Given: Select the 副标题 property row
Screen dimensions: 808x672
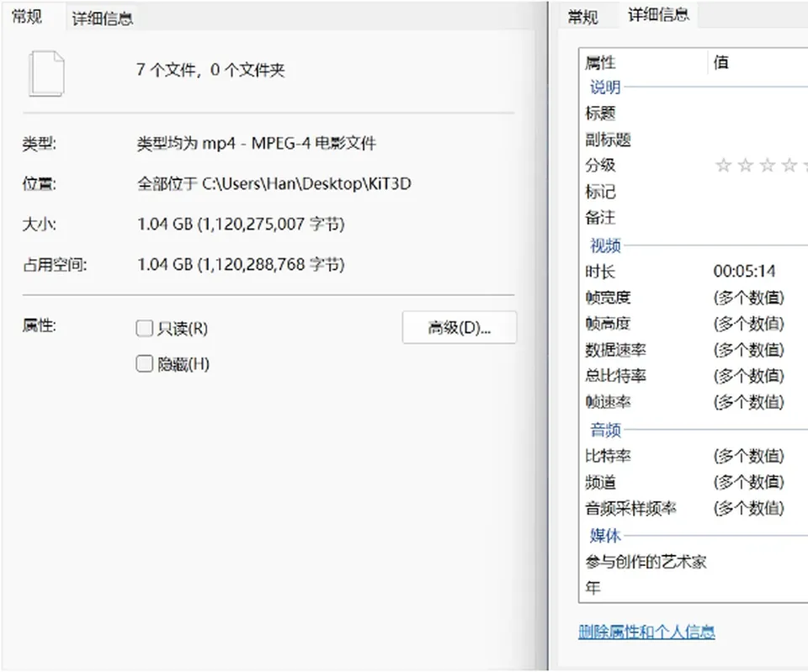Looking at the screenshot, I should (x=694, y=140).
